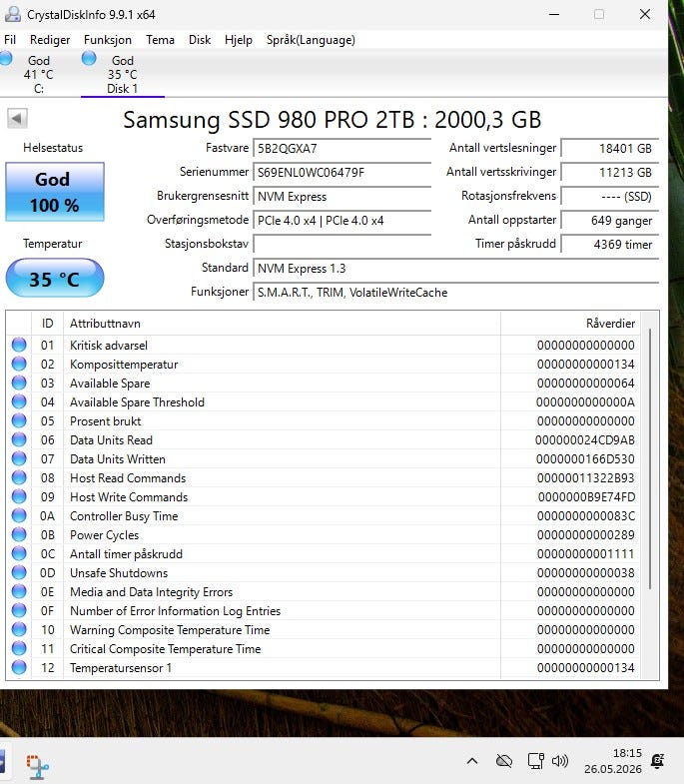Click the status icon for Prosent brukt
The image size is (684, 784).
19,420
